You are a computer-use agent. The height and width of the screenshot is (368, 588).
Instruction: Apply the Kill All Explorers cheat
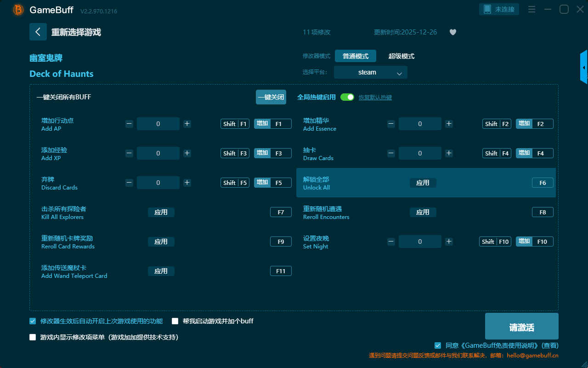pos(161,212)
